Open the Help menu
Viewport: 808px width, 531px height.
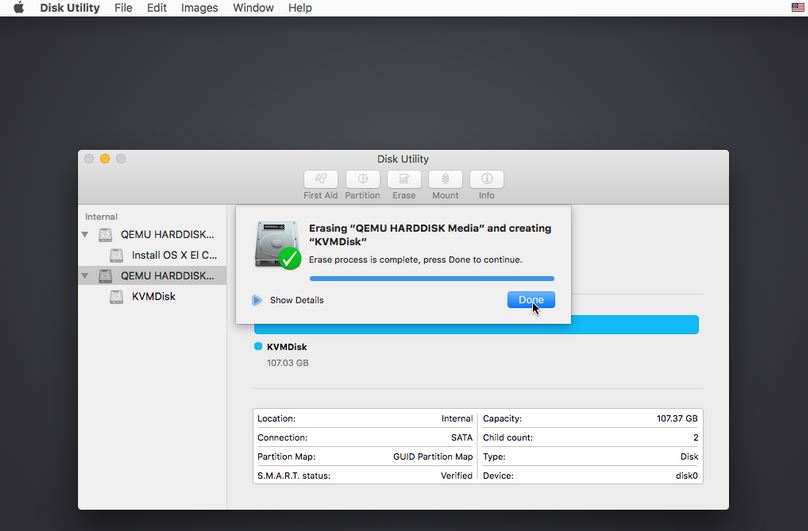pos(300,8)
